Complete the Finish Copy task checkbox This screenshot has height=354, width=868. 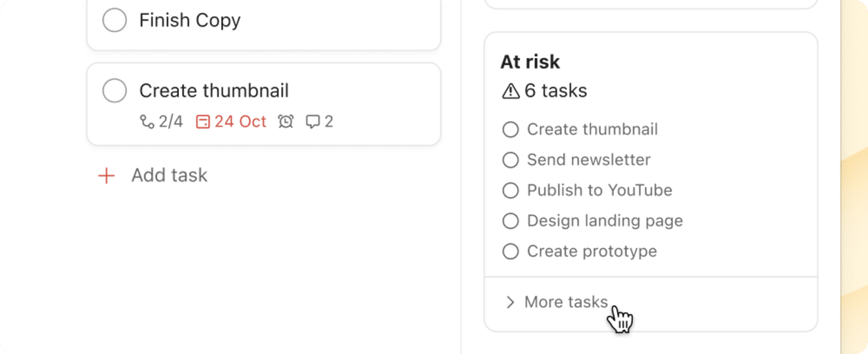tap(115, 20)
